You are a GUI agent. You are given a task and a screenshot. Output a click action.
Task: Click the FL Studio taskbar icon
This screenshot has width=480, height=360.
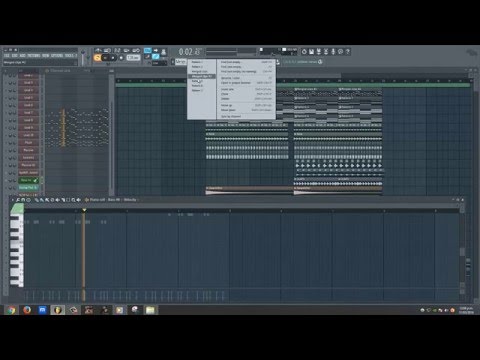point(58,310)
